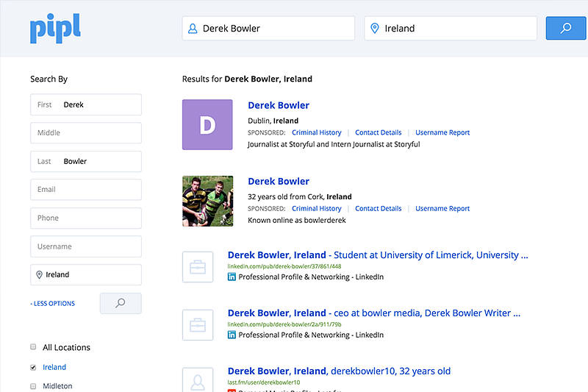Click the Midleton location label

57,386
